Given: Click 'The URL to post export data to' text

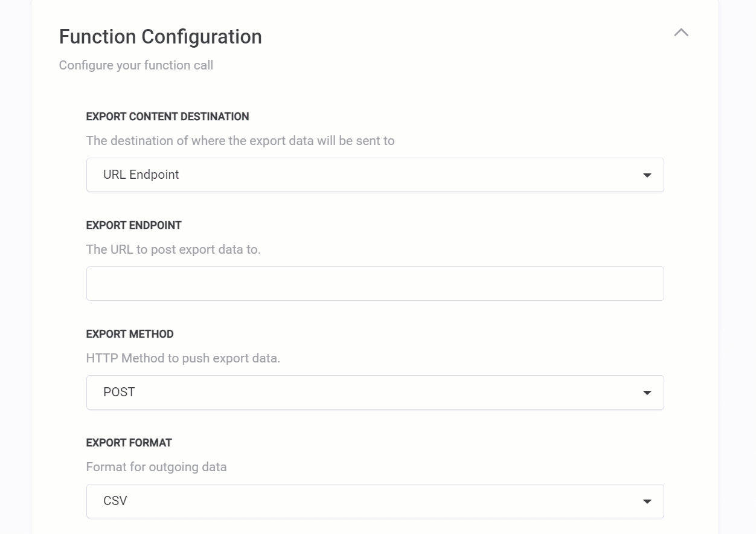Looking at the screenshot, I should [173, 249].
